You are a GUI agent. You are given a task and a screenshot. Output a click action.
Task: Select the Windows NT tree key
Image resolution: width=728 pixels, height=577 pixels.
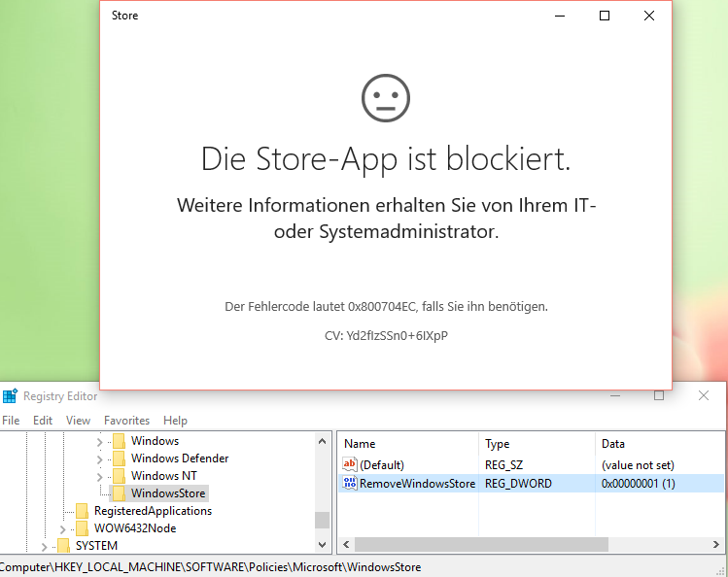pyautogui.click(x=164, y=476)
